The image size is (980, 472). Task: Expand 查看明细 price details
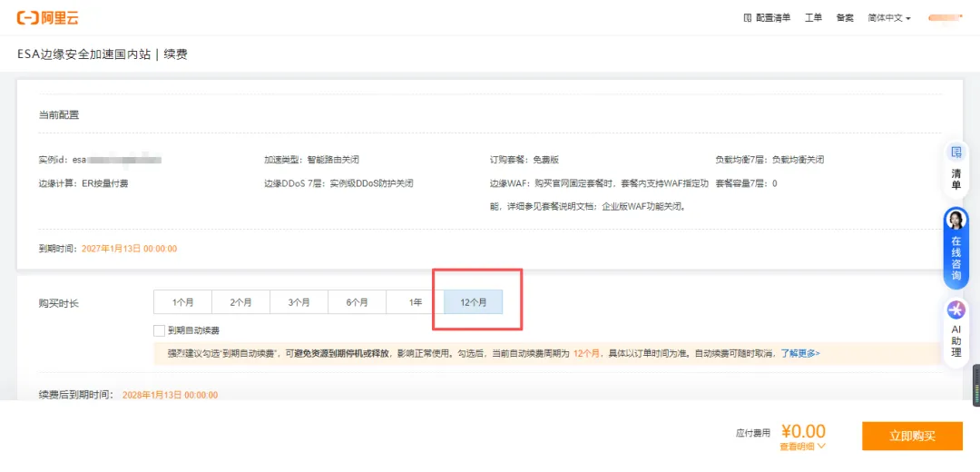click(x=802, y=447)
